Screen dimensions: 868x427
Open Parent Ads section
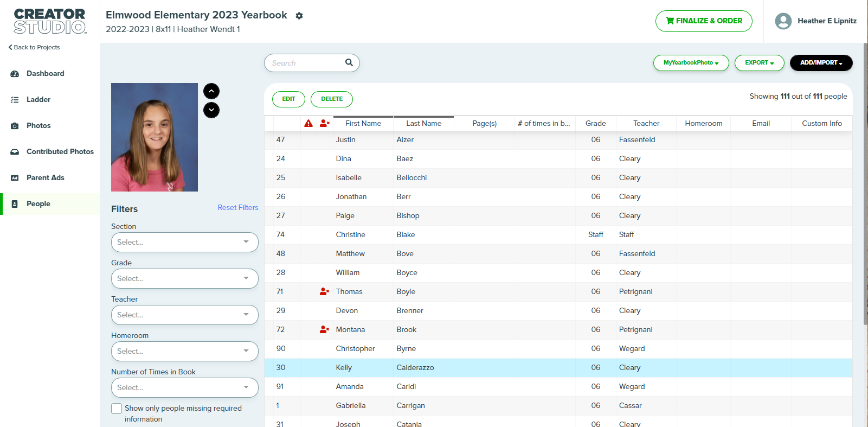[45, 177]
